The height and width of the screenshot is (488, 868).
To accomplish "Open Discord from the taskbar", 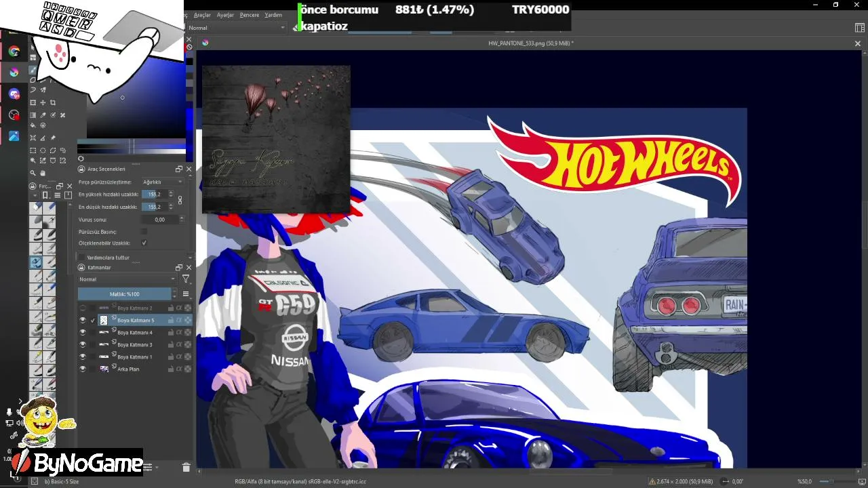I will click(14, 94).
